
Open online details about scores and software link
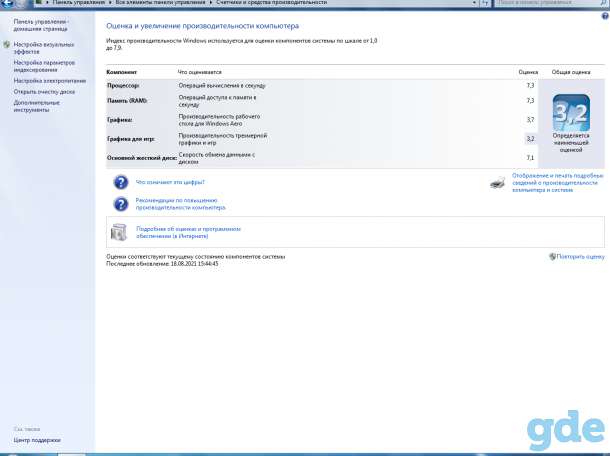[x=188, y=232]
